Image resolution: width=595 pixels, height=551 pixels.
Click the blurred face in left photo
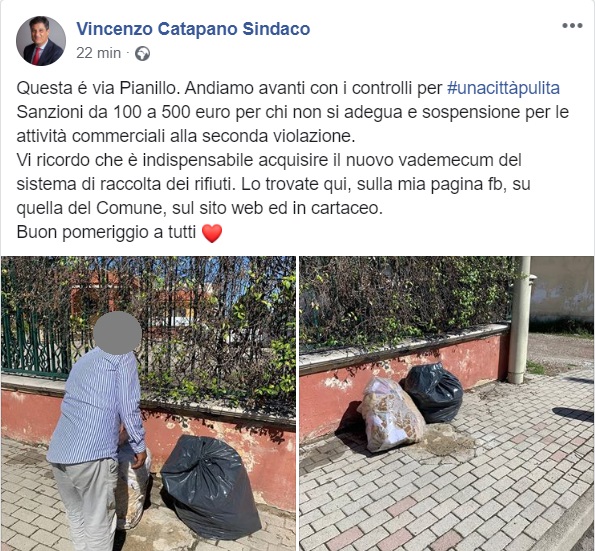117,334
